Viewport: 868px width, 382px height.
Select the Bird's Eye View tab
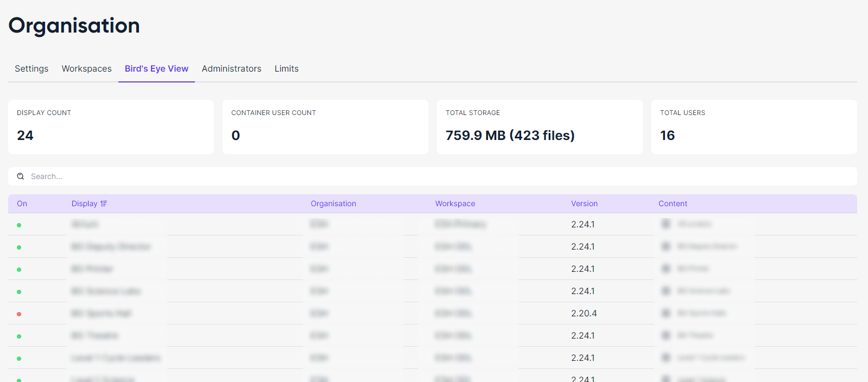tap(156, 69)
